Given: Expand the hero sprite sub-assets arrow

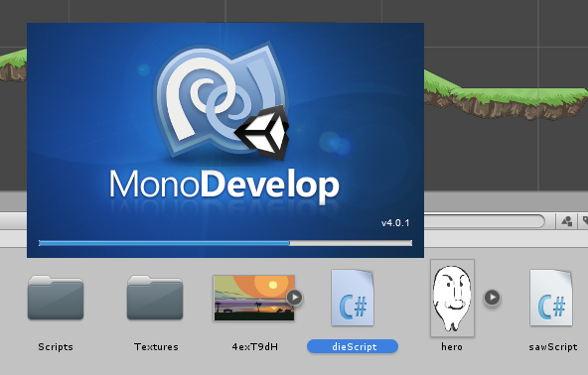Looking at the screenshot, I should [492, 298].
